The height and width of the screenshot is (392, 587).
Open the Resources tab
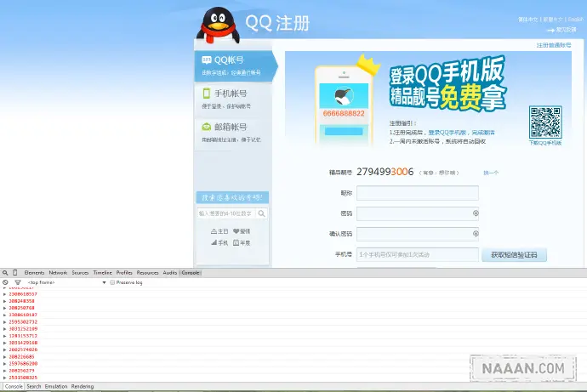147,273
